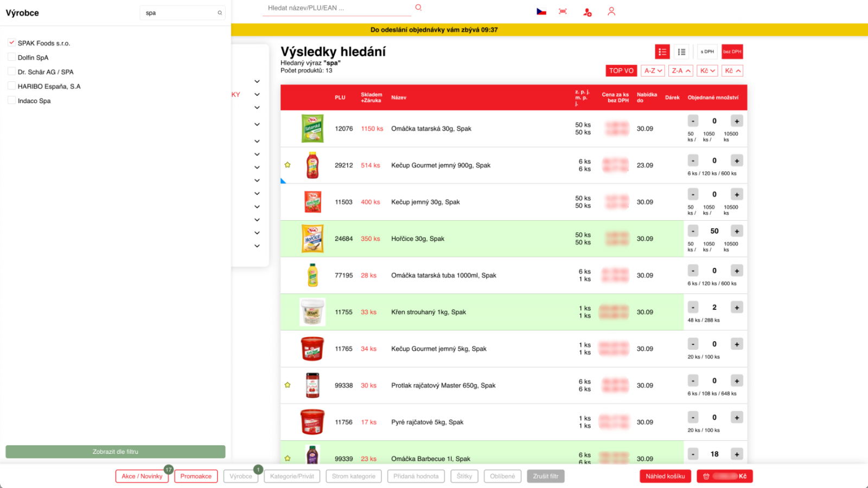Open the Štítky filter tab

point(464,476)
